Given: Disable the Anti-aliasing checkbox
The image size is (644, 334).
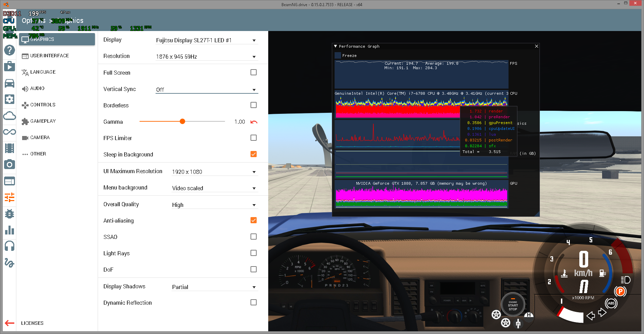Looking at the screenshot, I should (254, 220).
